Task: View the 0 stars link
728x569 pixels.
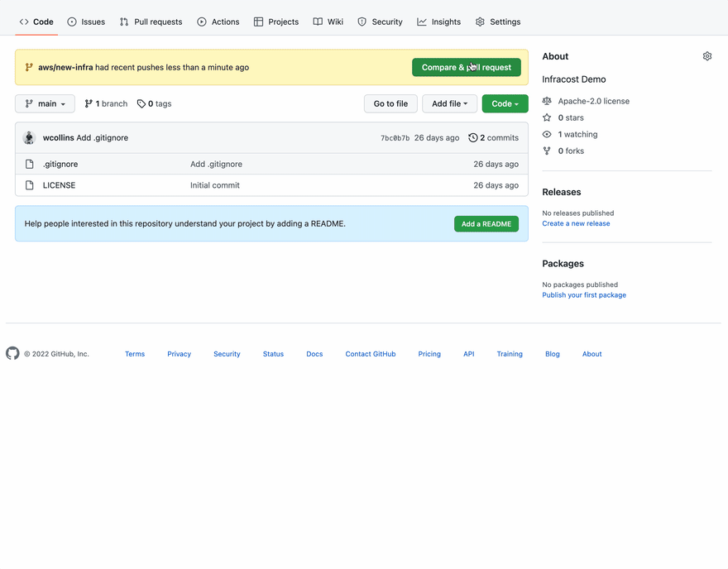Action: click(571, 118)
